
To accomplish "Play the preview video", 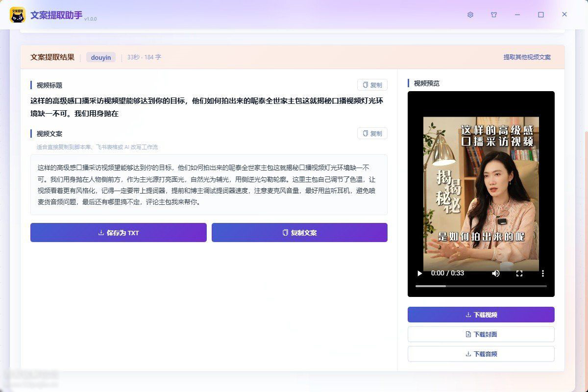I will (419, 273).
